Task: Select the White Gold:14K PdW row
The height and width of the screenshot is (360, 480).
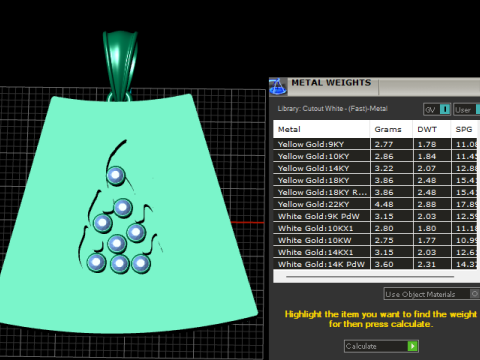Action: tap(375, 264)
